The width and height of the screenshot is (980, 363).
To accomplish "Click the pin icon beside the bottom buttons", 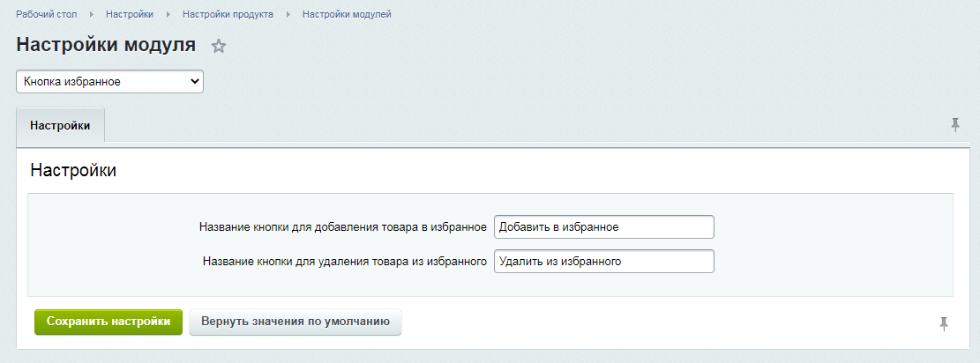I will click(943, 324).
